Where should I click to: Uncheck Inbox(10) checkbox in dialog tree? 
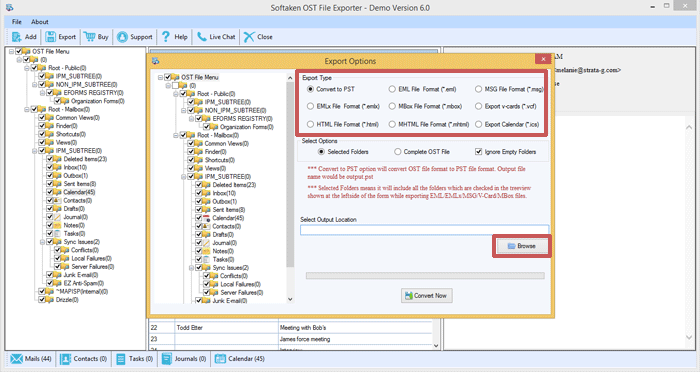coord(199,193)
